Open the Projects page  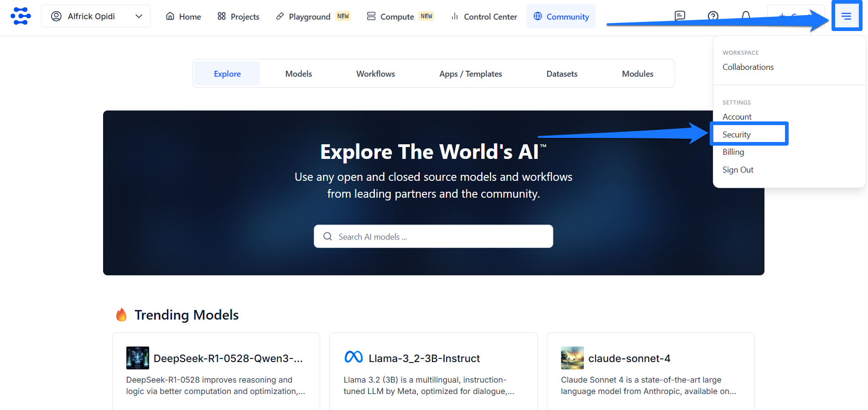[x=239, y=16]
